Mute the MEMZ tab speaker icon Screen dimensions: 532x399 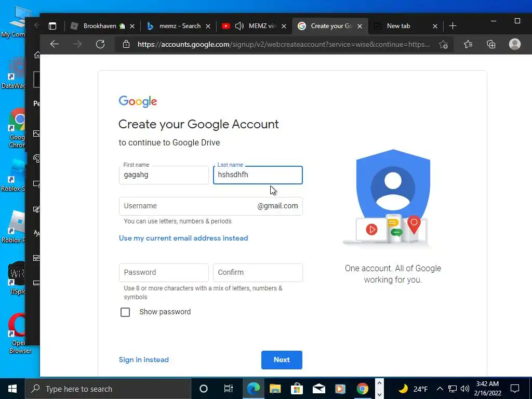(x=239, y=26)
